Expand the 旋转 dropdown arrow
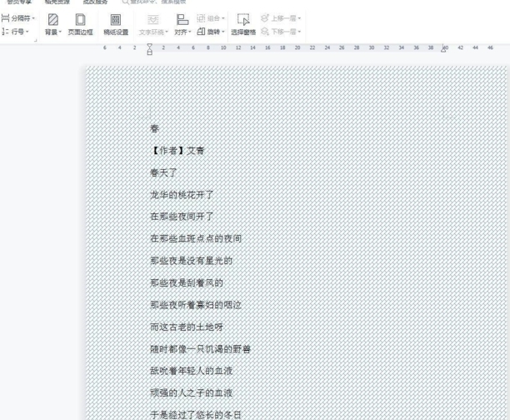Viewport: 510px width, 420px height. (223, 32)
